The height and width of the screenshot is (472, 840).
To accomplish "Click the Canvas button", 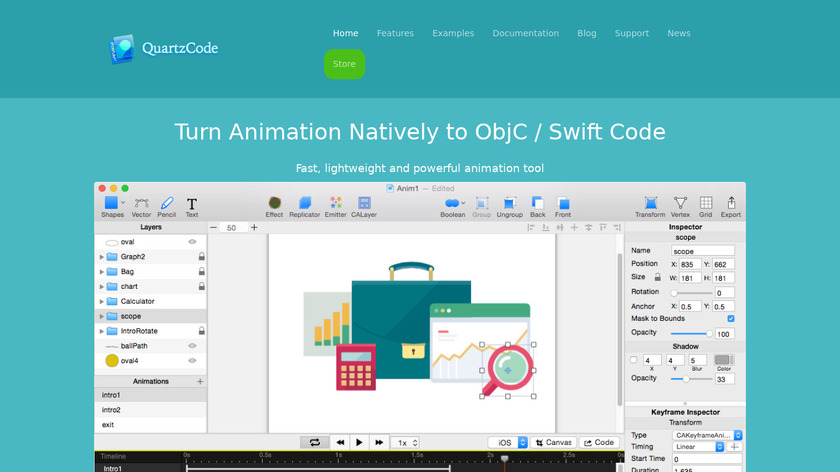I will [553, 443].
